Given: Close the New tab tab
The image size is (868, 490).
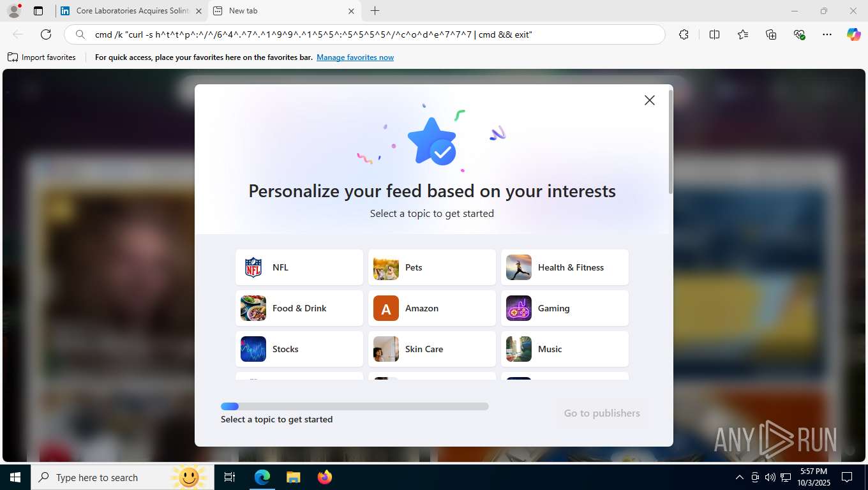Looking at the screenshot, I should coord(351,11).
